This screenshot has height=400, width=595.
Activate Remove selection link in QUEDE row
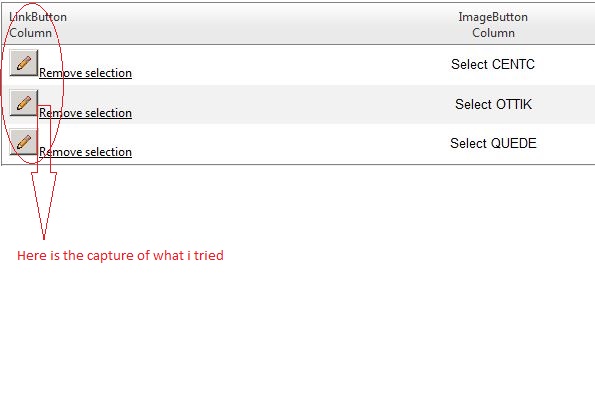pyautogui.click(x=85, y=152)
